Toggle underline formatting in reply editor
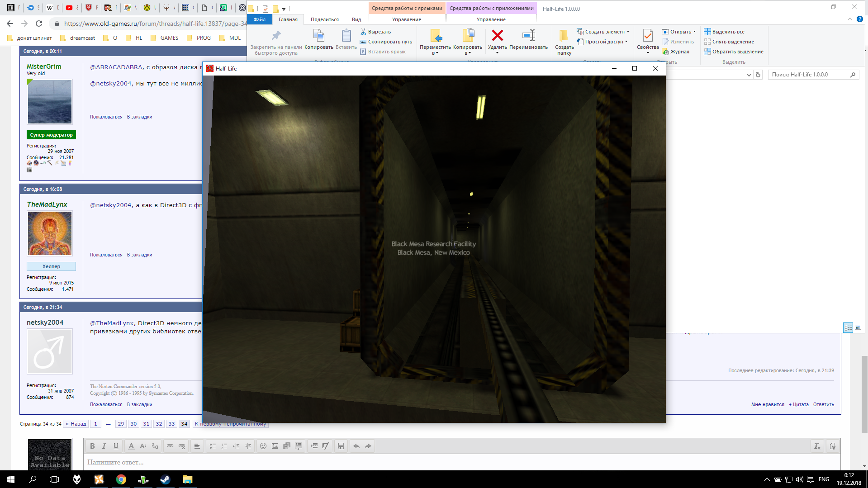 pos(116,446)
